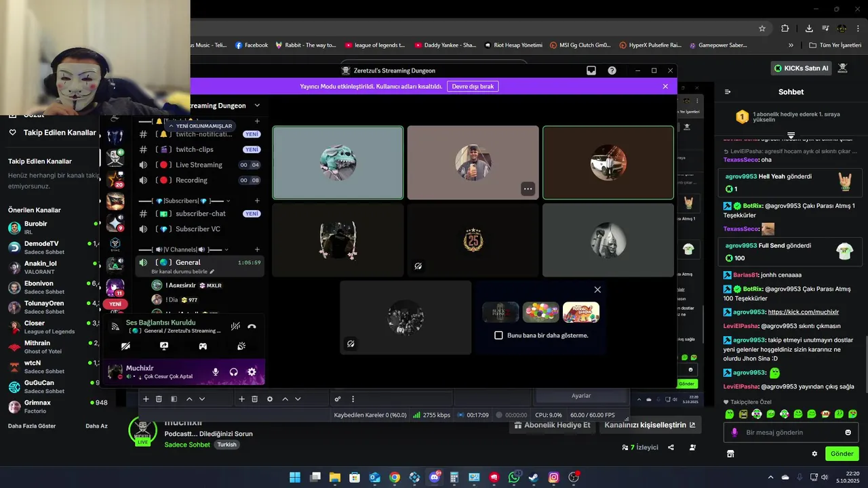Screen dimensions: 868x488
Task: Collapse the V Channels category
Action: 183,249
